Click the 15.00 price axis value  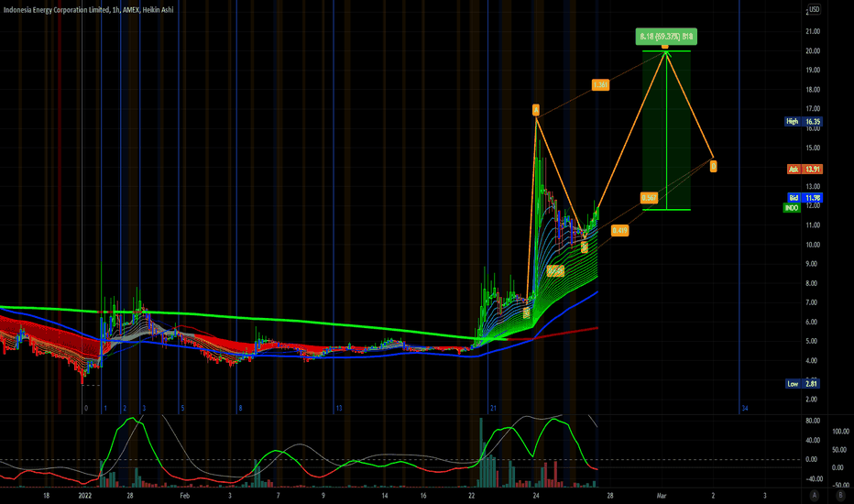pos(813,148)
